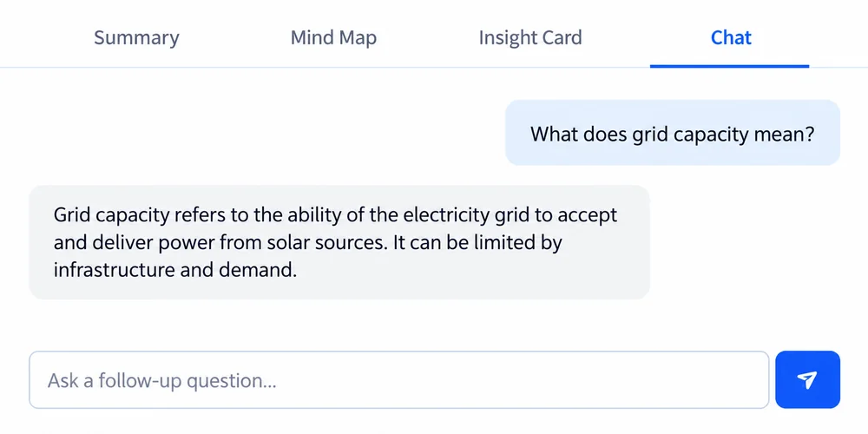Screen dimensions: 868x434
Task: Click the "Ask a follow-up question..." placeholder text
Action: point(161,381)
